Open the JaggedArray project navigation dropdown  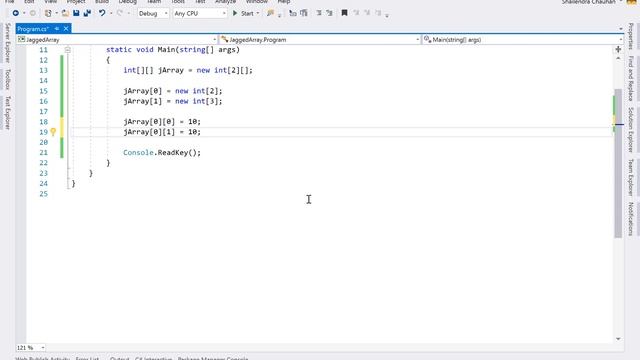[x=117, y=40]
